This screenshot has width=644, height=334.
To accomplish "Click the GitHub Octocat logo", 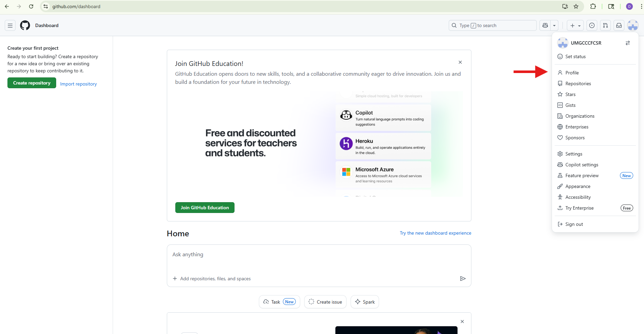I will coord(25,25).
